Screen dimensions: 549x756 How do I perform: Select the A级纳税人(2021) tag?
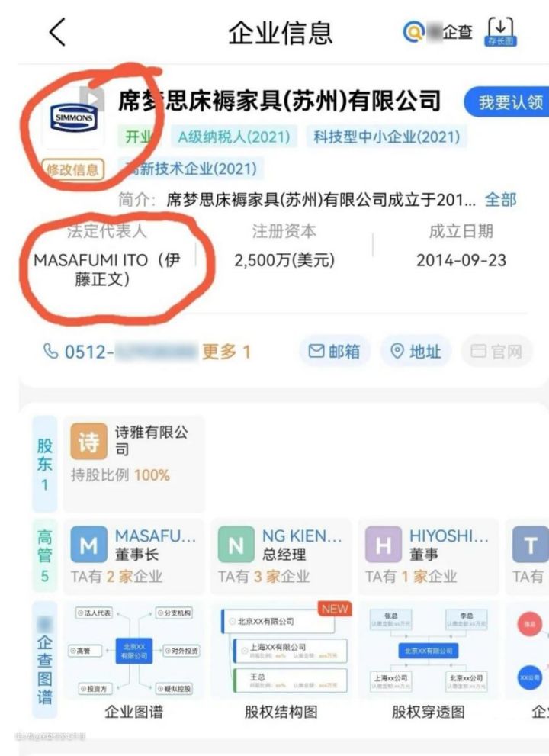click(x=234, y=137)
